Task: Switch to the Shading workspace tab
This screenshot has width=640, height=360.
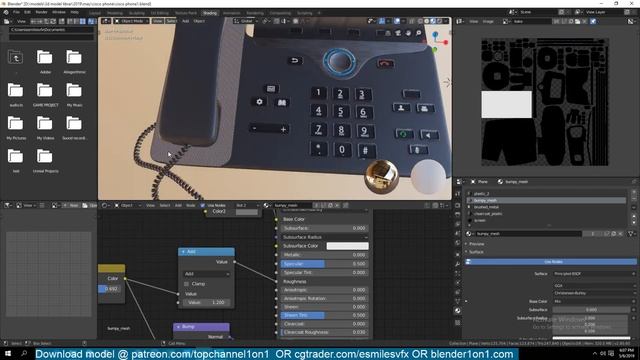Action: [210, 13]
